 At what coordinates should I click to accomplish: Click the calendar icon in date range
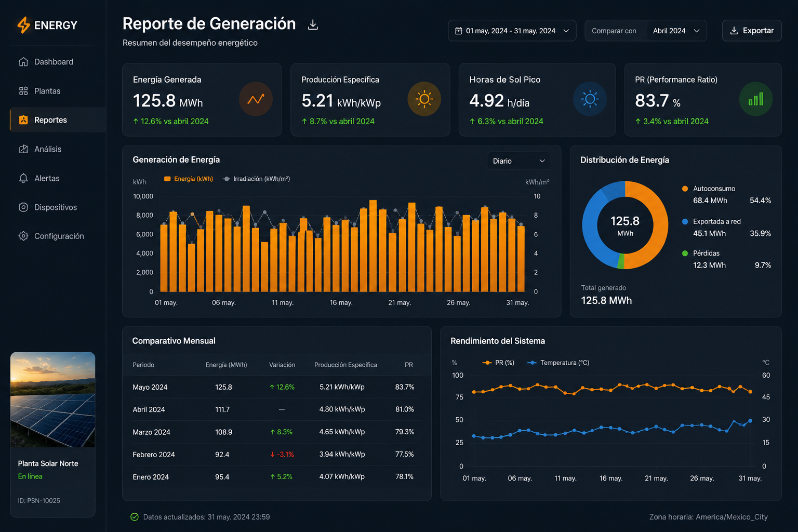[x=459, y=31]
